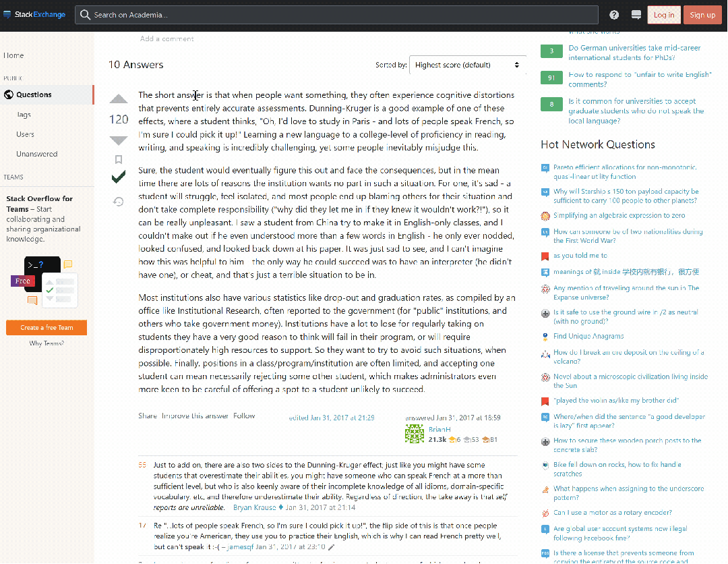Viewport: 728px width, 564px height.
Task: Open 'played the violin as/like my brother did'
Action: tap(615, 401)
